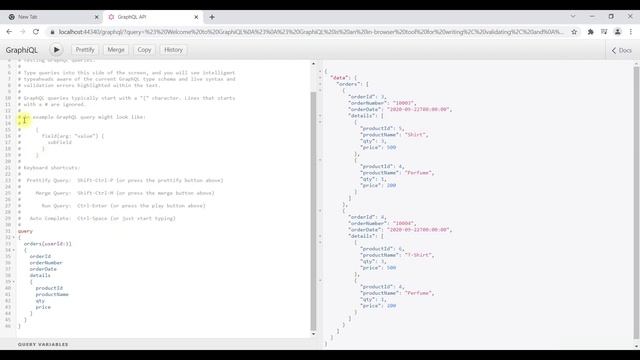Viewport: 640px width, 360px height.
Task: Click the orderId field in query
Action: [40, 256]
